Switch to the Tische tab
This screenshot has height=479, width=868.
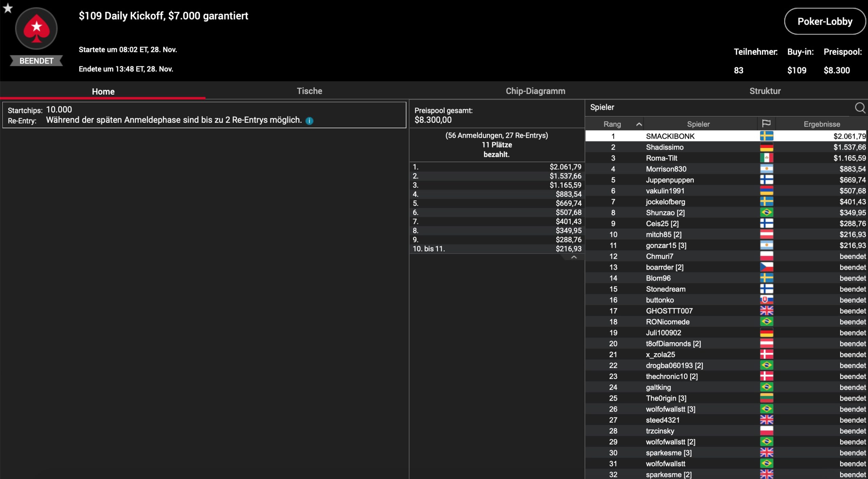point(309,91)
